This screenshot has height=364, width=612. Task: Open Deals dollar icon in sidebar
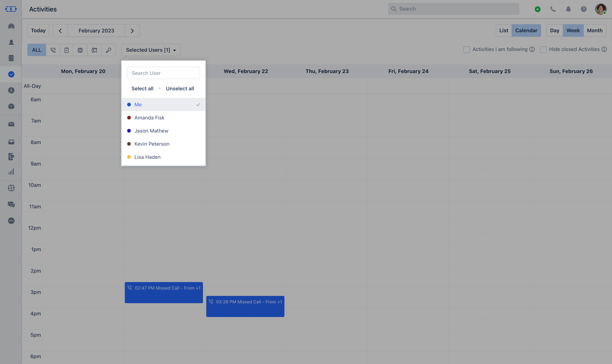[11, 90]
